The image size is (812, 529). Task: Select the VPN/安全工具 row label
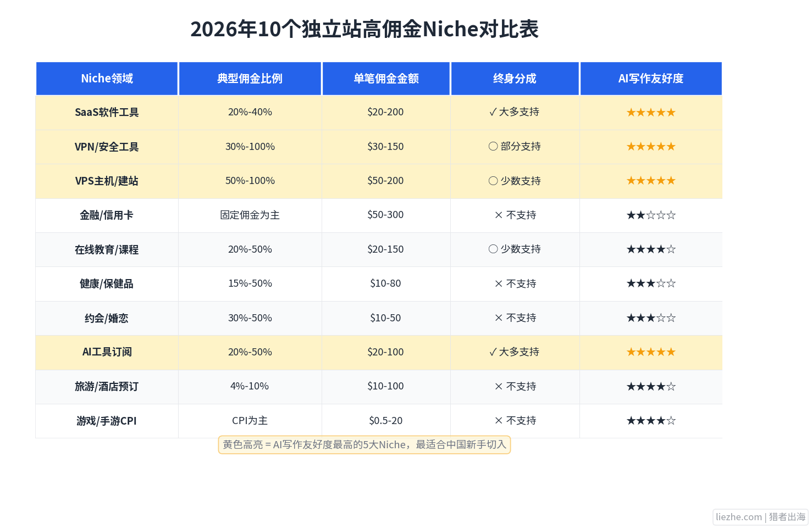pos(107,147)
